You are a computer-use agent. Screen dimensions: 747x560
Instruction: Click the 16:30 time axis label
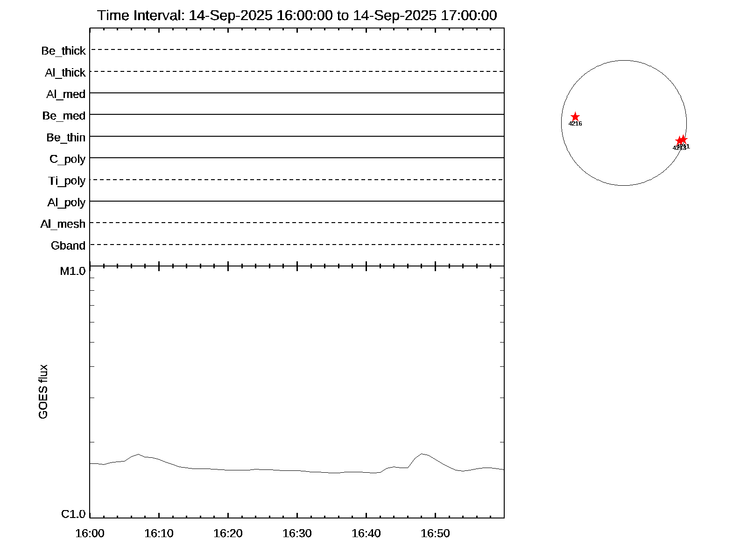(x=297, y=533)
